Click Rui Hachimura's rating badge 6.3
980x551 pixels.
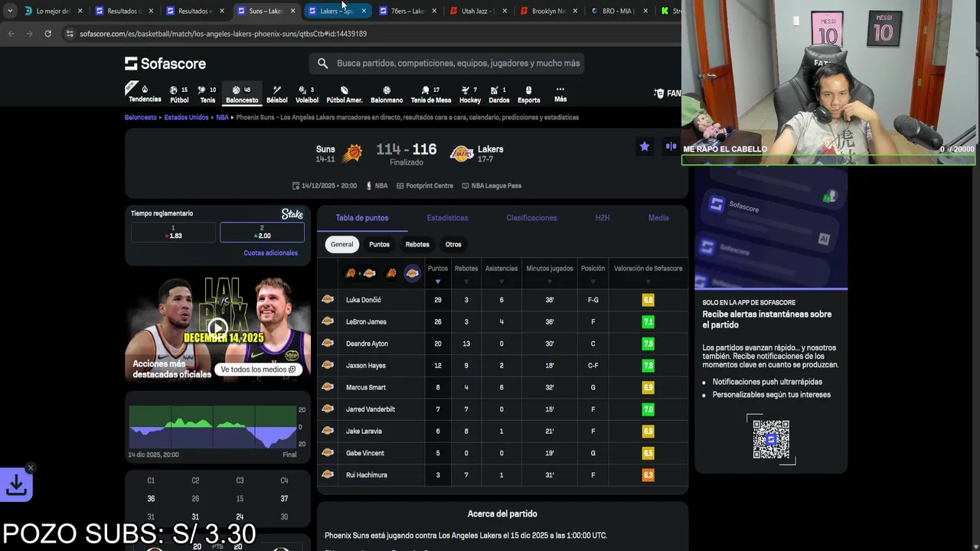click(x=648, y=475)
